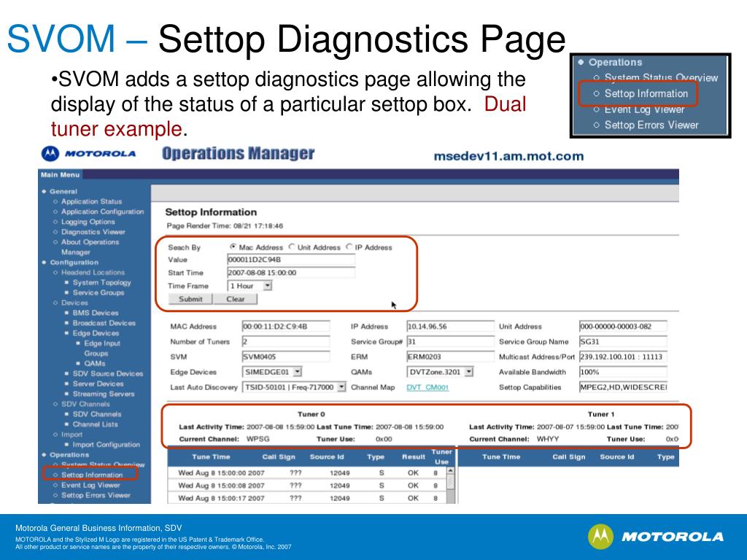The height and width of the screenshot is (560, 747).
Task: Click the SVM field SVM0405
Action: coord(286,357)
